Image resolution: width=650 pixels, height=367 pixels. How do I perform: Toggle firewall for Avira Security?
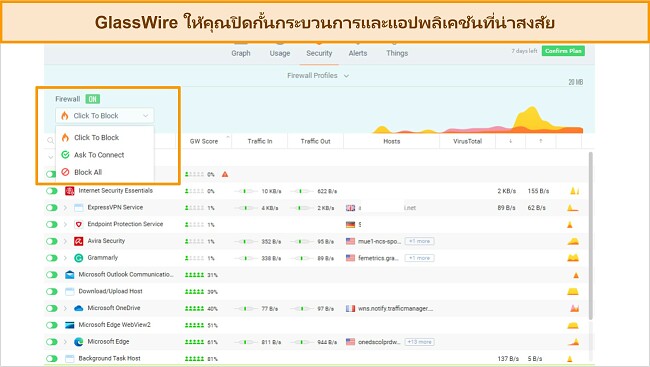tap(52, 241)
